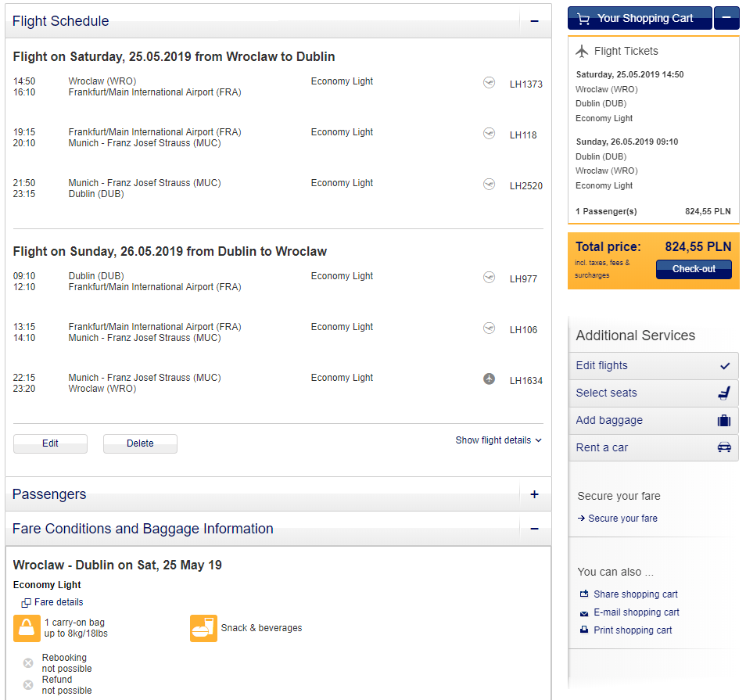This screenshot has height=700, width=746.
Task: Click the Delete button under flights
Action: click(140, 443)
